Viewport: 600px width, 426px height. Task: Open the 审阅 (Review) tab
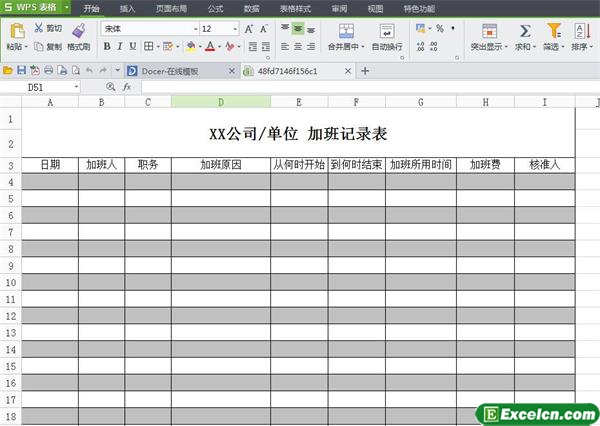pyautogui.click(x=339, y=8)
